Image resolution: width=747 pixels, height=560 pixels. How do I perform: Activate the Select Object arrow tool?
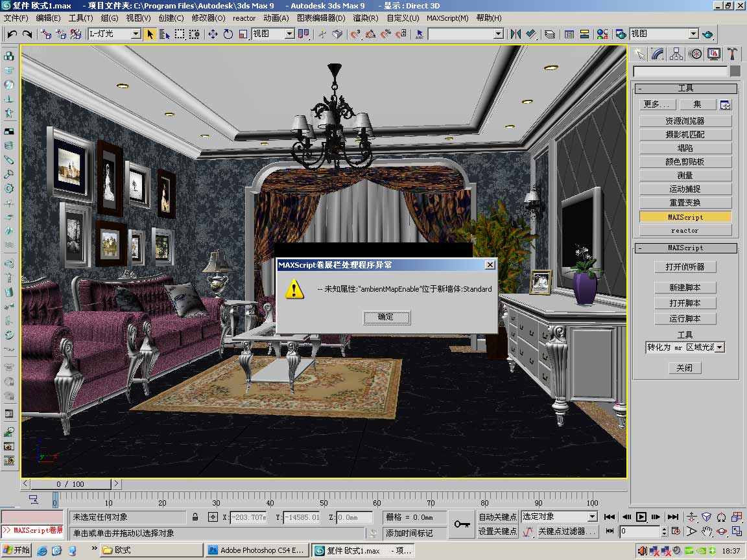click(150, 34)
